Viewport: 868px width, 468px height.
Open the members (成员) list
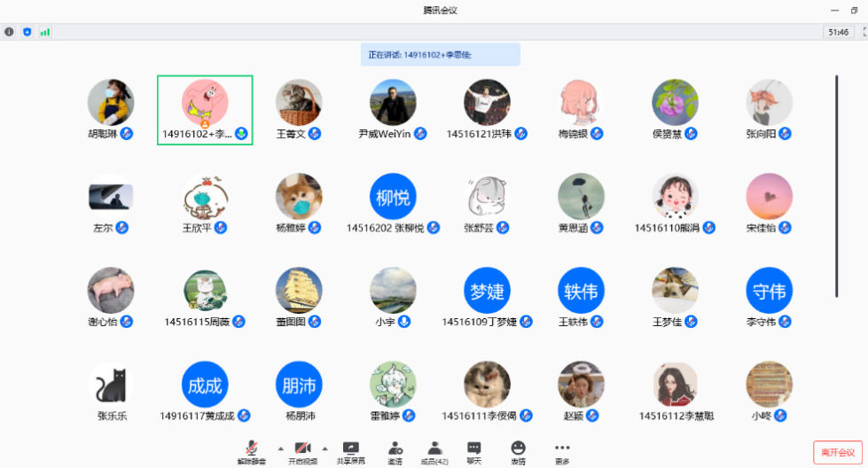coord(434,452)
